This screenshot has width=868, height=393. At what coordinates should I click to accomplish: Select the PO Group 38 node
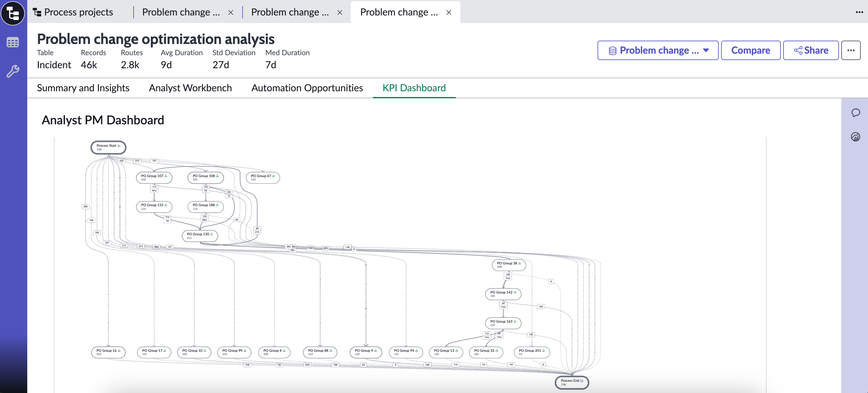509,265
